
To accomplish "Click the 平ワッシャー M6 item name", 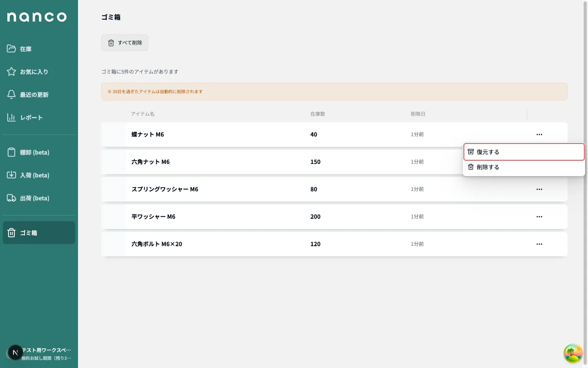I will pos(153,217).
